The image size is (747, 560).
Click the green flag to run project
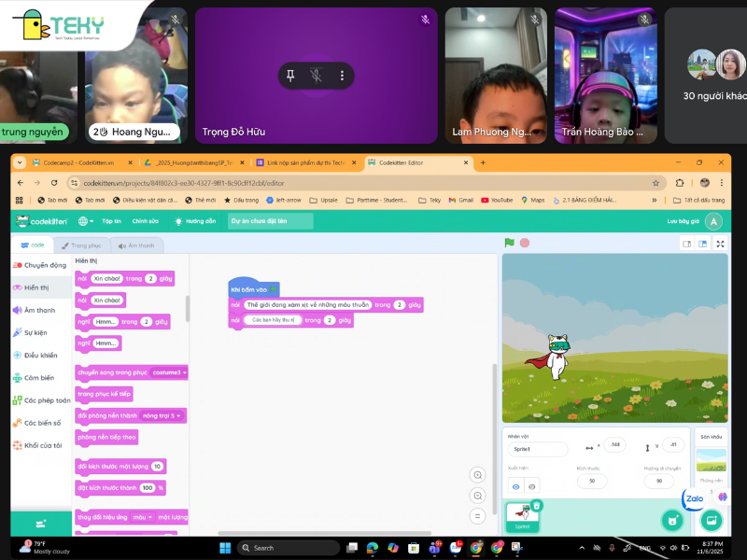tap(509, 244)
